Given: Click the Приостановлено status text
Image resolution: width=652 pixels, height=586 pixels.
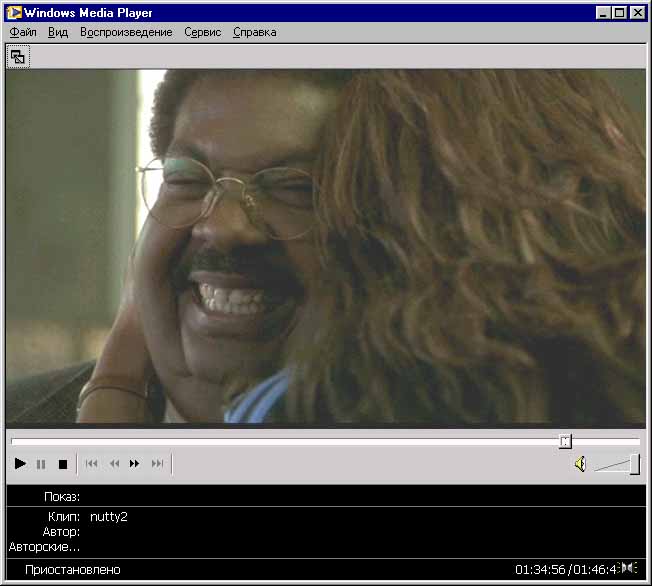Looking at the screenshot, I should (x=73, y=569).
